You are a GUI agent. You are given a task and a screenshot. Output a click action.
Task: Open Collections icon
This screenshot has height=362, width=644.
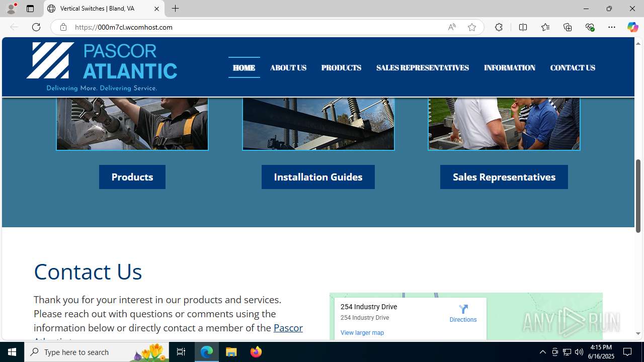point(568,27)
